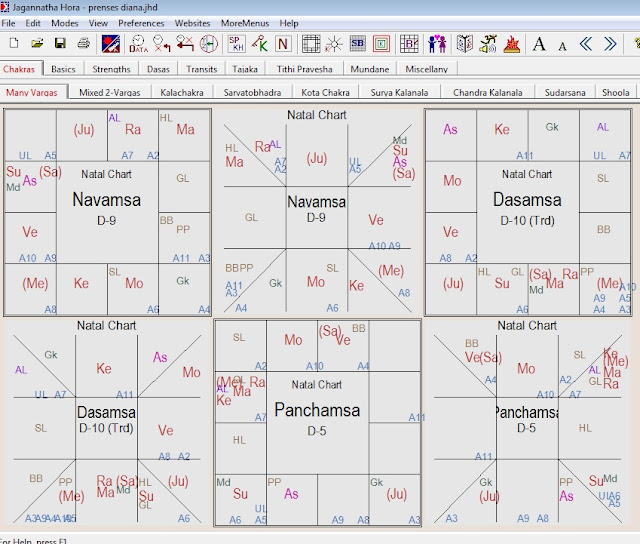Switch to the Mixed 2-Vargas sub-tab
640x544 pixels.
pyautogui.click(x=110, y=93)
